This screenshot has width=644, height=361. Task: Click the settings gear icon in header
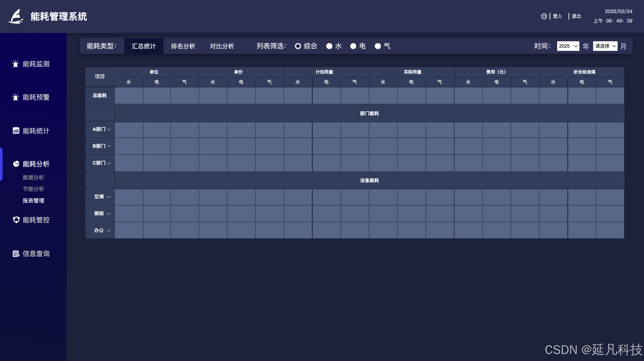pyautogui.click(x=544, y=16)
